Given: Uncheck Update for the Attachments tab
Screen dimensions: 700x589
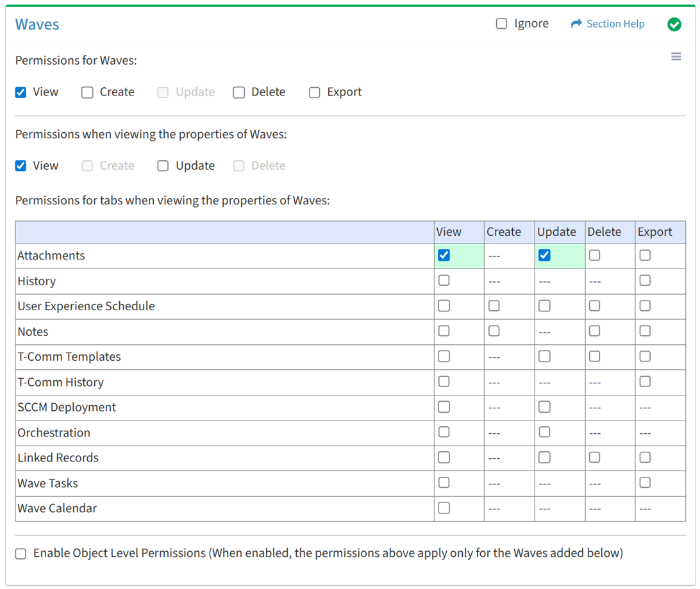Looking at the screenshot, I should click(544, 255).
